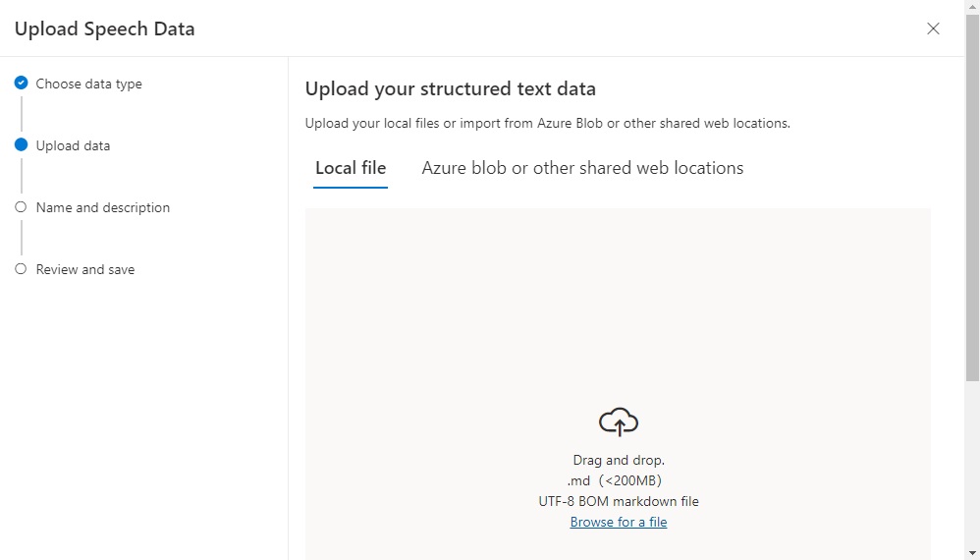This screenshot has width=980, height=560.
Task: Switch to the Local file tab
Action: [x=351, y=168]
